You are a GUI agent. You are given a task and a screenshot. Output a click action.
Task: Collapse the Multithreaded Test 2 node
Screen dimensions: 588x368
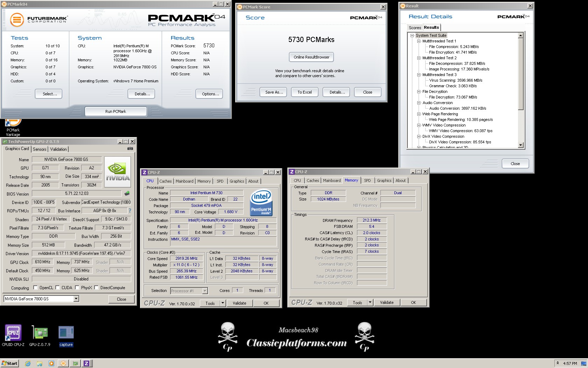pyautogui.click(x=419, y=58)
